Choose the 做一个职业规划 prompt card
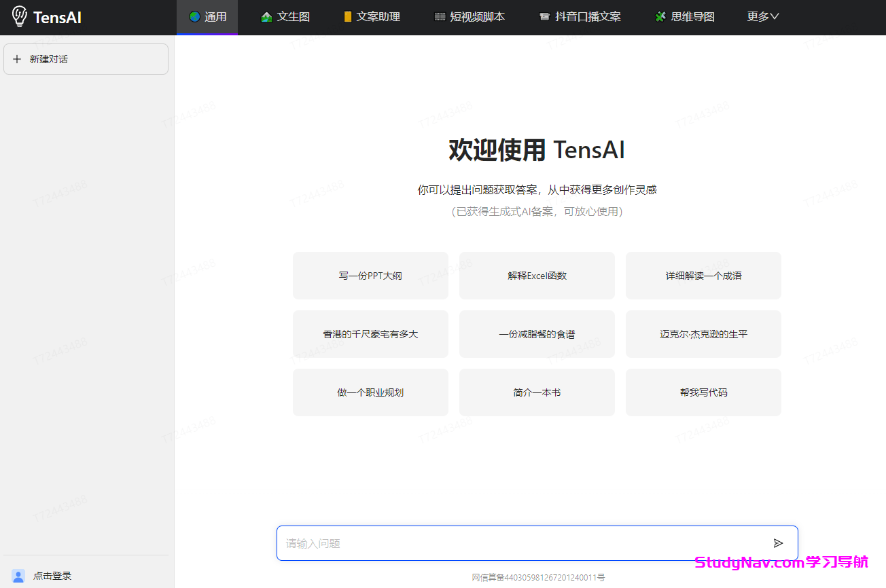This screenshot has width=886, height=588. (x=370, y=392)
